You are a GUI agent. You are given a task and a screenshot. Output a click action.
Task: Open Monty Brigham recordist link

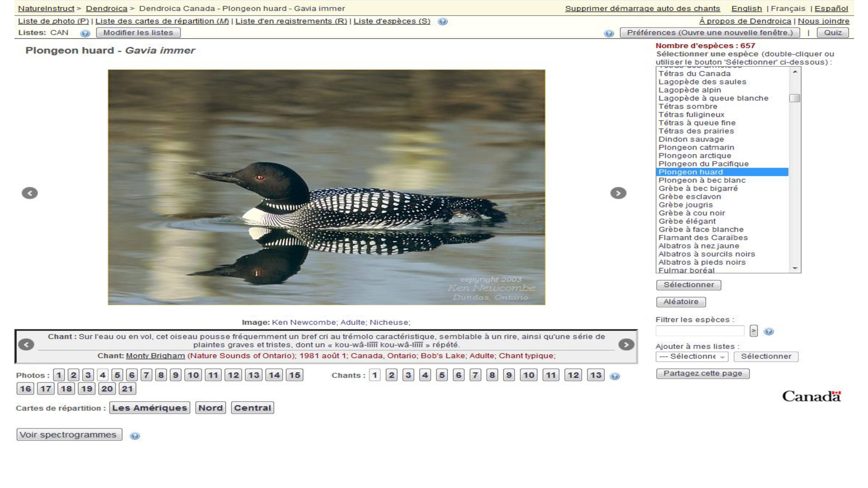tap(155, 356)
